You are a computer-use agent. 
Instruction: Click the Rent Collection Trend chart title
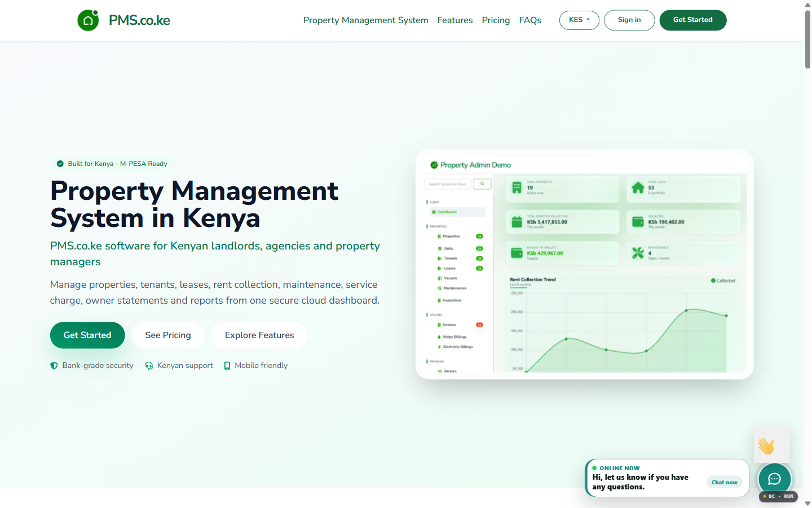click(533, 279)
